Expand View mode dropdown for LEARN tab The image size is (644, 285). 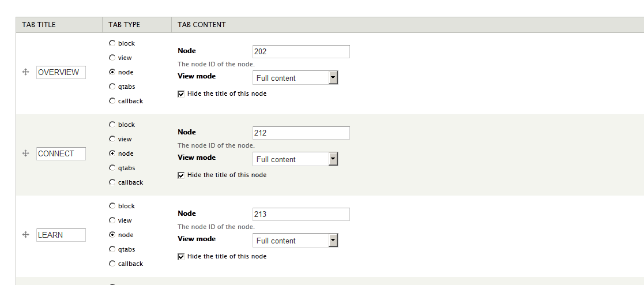pos(295,241)
